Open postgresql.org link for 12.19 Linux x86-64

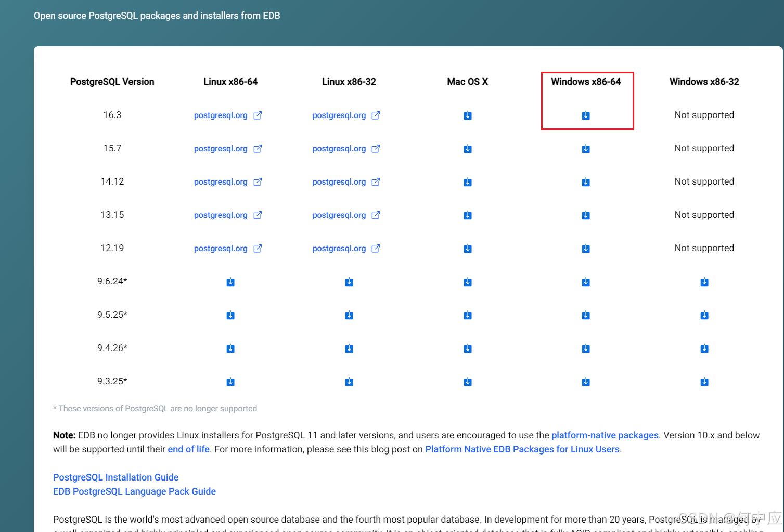pos(228,249)
